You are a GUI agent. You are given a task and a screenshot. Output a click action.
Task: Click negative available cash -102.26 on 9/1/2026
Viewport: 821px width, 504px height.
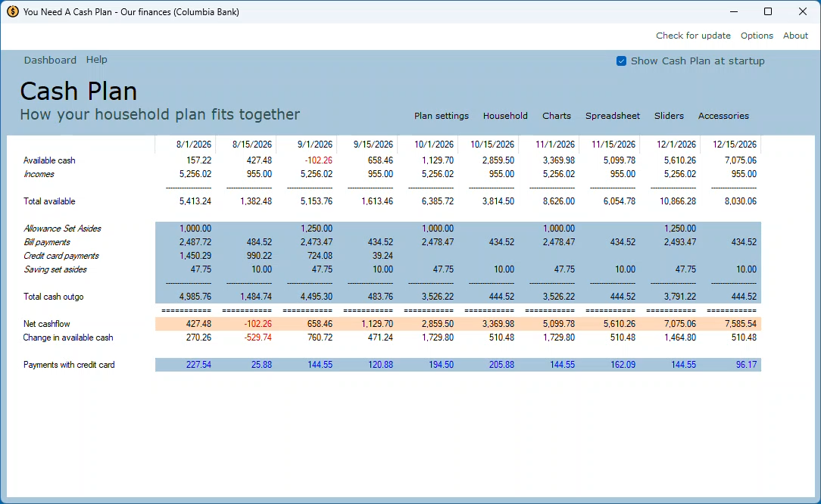(318, 160)
